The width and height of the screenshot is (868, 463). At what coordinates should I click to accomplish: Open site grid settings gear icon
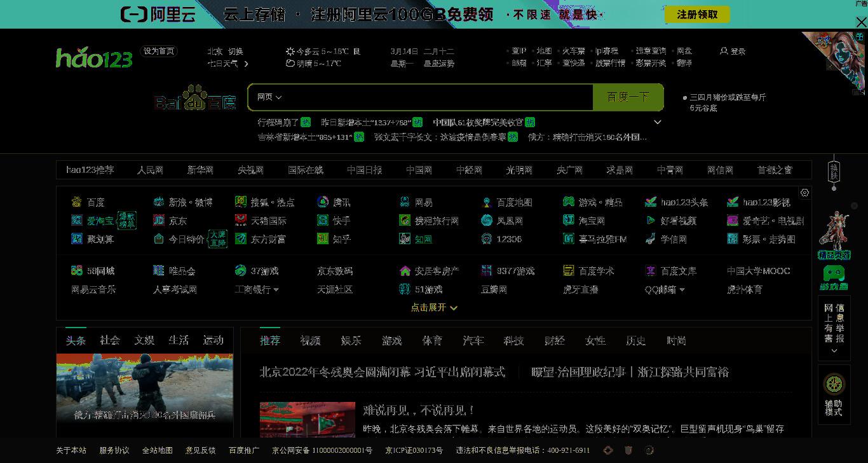805,193
